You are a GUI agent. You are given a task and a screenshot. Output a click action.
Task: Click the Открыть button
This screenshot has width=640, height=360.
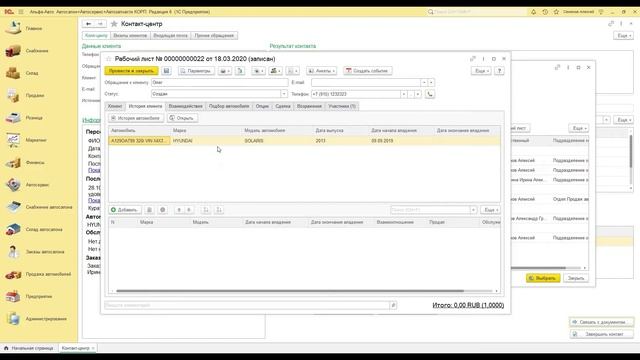pos(182,118)
